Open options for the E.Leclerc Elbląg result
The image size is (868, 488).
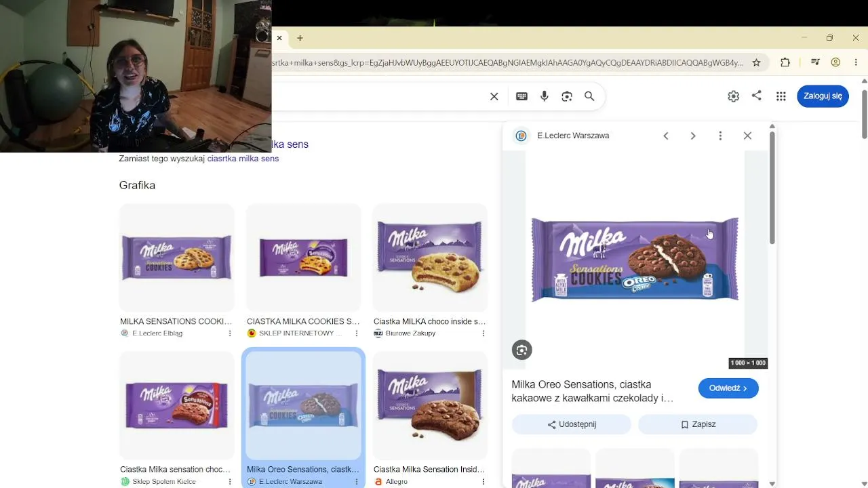coord(230,333)
